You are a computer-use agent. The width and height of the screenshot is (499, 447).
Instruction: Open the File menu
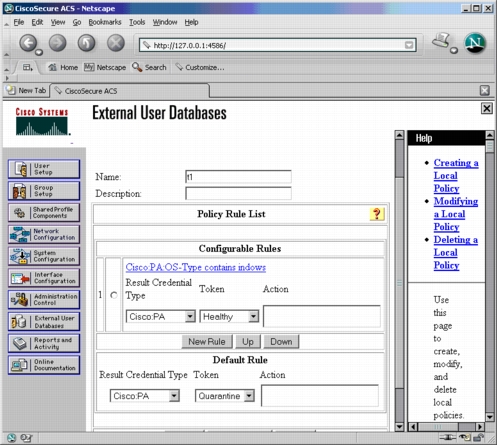pyautogui.click(x=19, y=22)
